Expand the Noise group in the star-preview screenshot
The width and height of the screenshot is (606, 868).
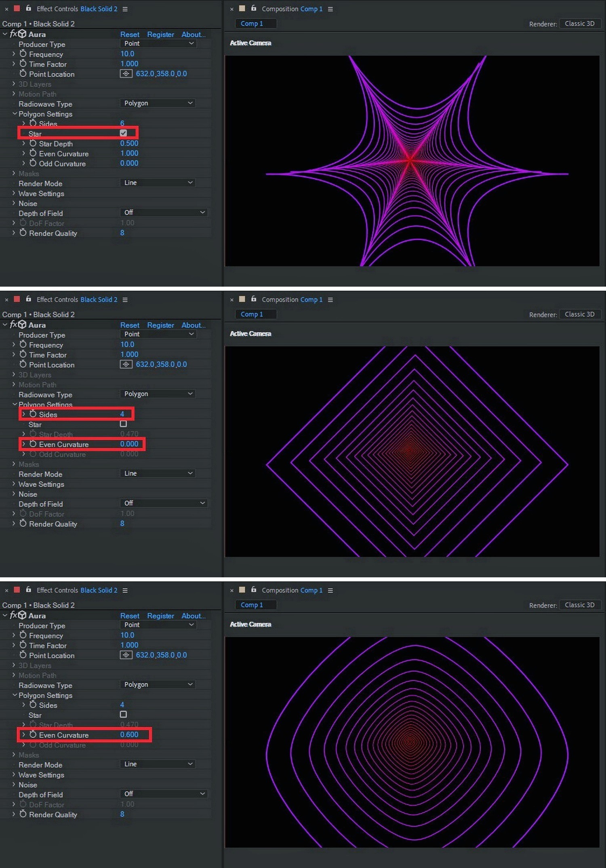pyautogui.click(x=14, y=203)
